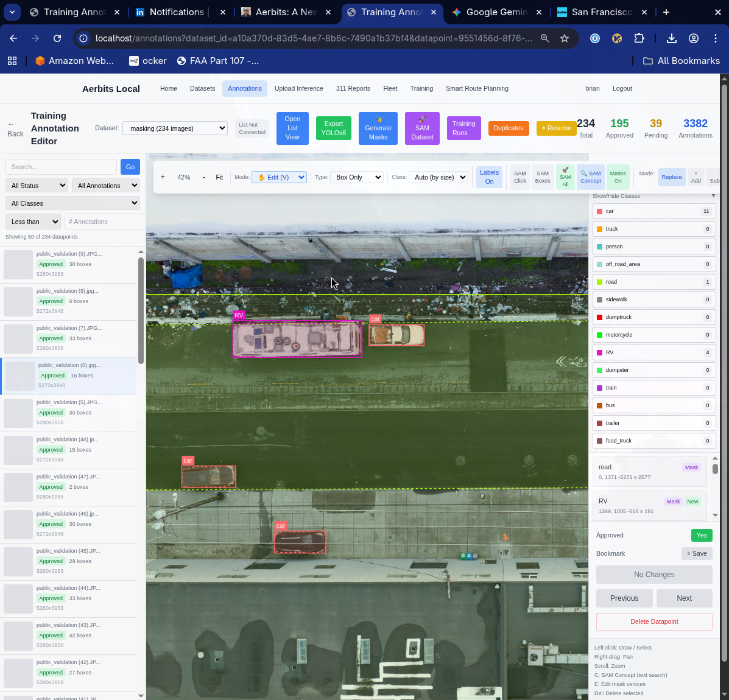Zoom in with the plus control
Screen dimensions: 729x700
point(163,177)
